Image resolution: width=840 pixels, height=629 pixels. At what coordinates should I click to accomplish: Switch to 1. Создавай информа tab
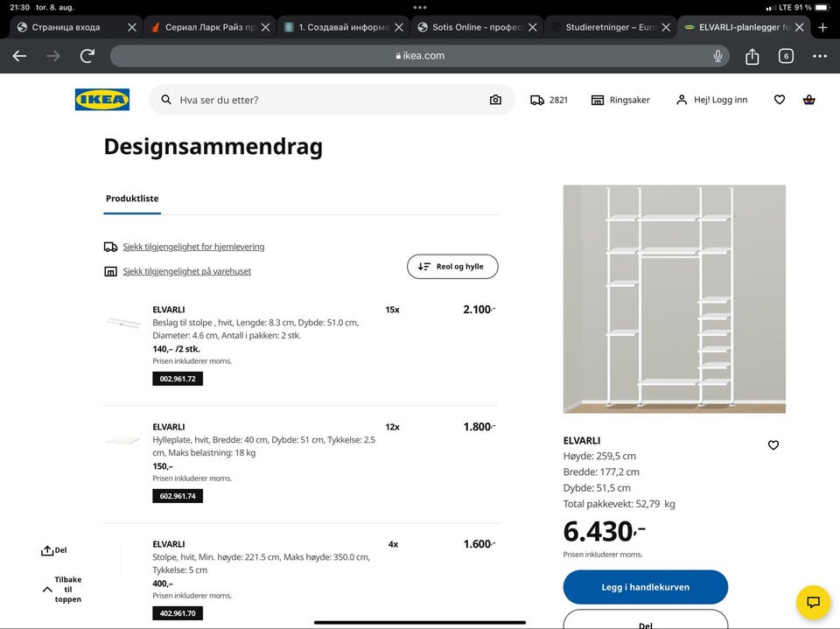click(x=343, y=27)
